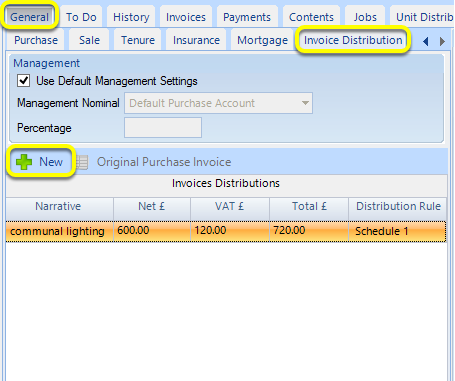Select the Purchase sub-tab
This screenshot has width=455, height=381.
pyautogui.click(x=36, y=40)
